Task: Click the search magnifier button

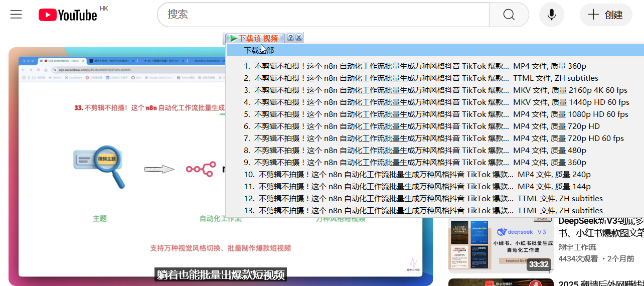Action: [x=509, y=15]
